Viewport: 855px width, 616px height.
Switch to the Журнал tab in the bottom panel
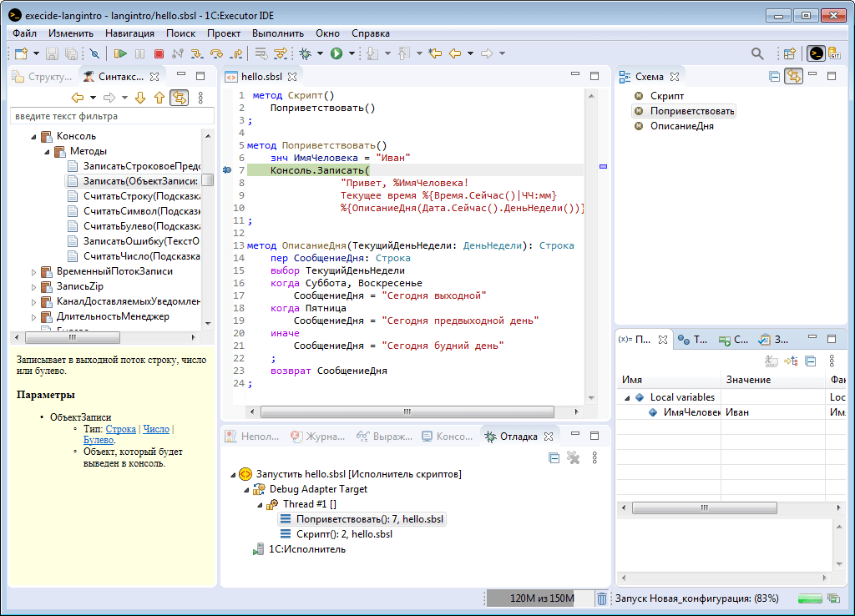click(x=318, y=437)
